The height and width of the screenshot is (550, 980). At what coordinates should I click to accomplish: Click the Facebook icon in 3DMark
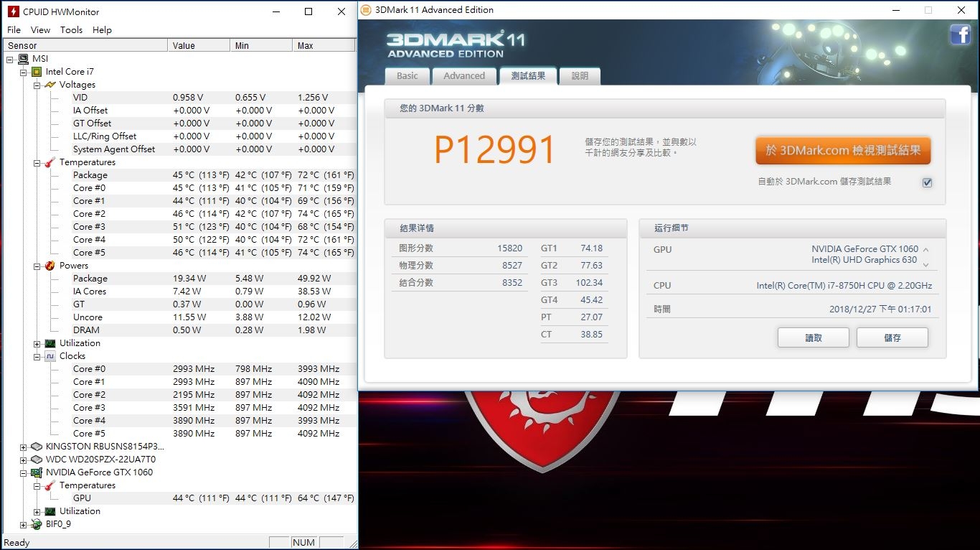960,34
